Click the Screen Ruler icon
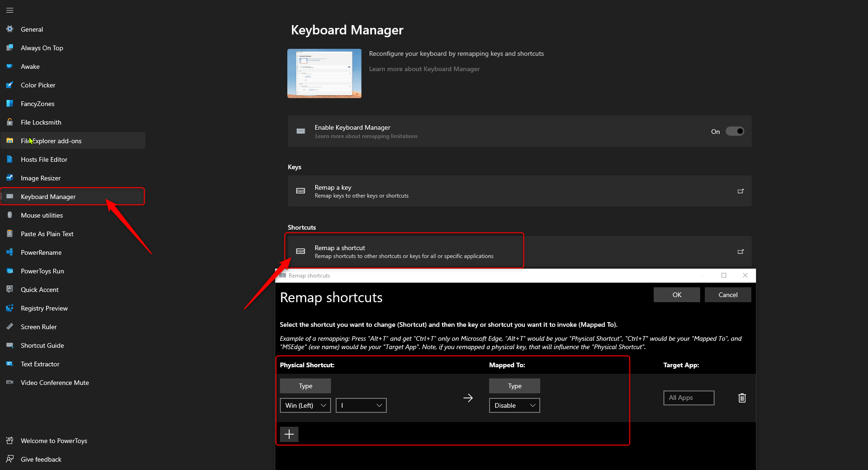This screenshot has height=470, width=868. click(x=10, y=326)
